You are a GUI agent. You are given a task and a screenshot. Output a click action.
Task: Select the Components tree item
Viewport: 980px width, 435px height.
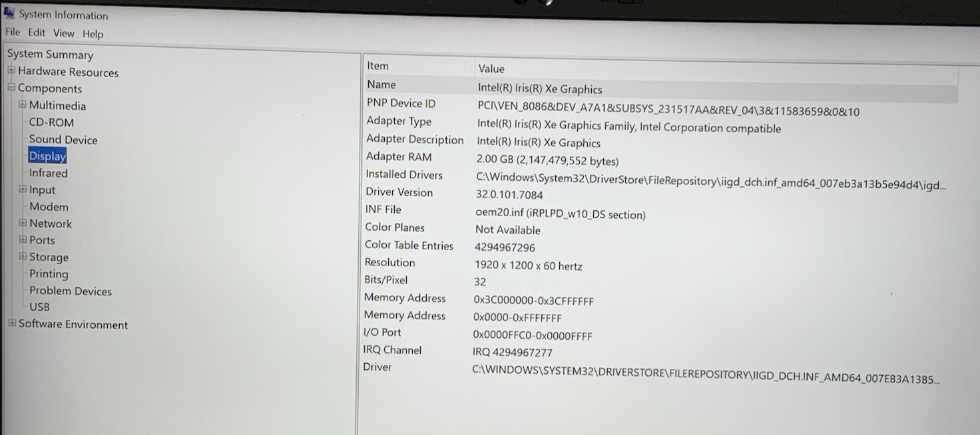point(50,88)
